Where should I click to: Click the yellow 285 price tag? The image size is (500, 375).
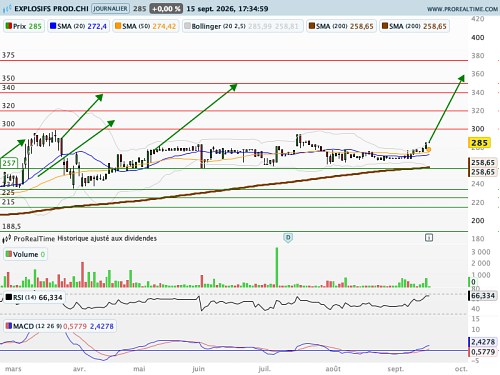click(479, 143)
